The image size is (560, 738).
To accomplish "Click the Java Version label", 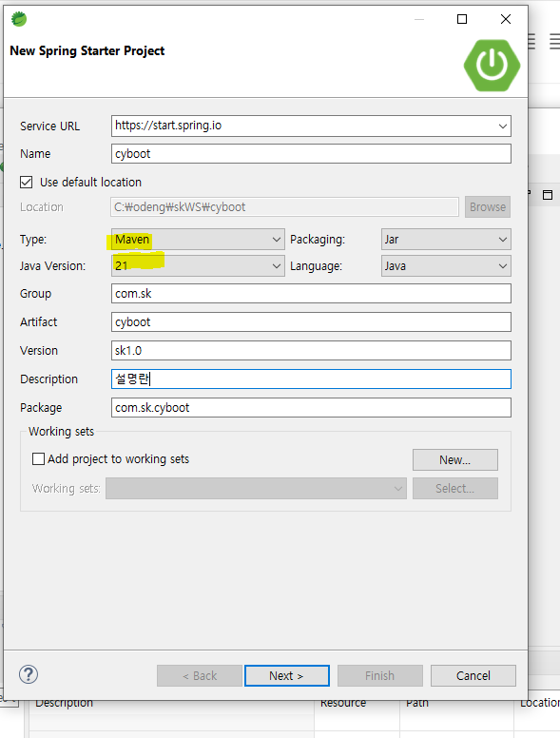I will click(52, 266).
